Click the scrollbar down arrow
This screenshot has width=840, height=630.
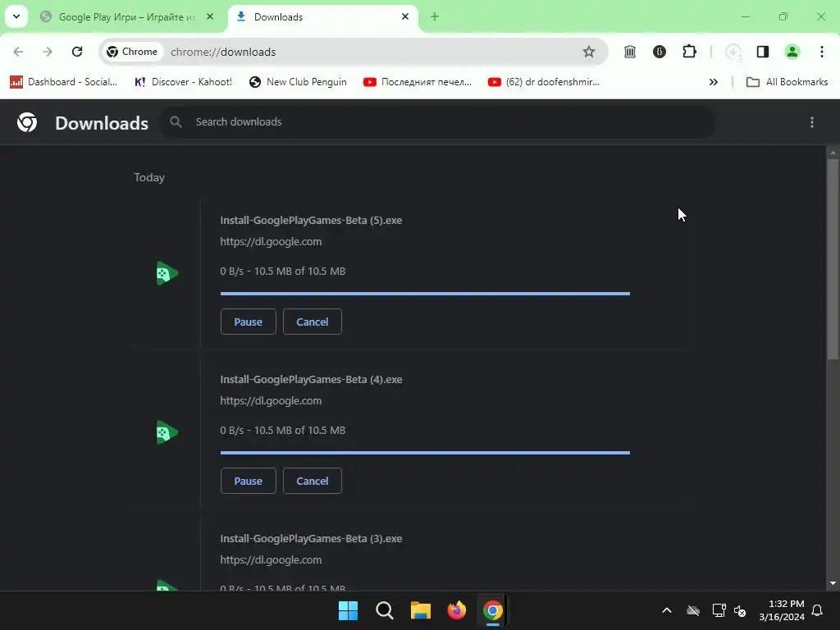833,583
